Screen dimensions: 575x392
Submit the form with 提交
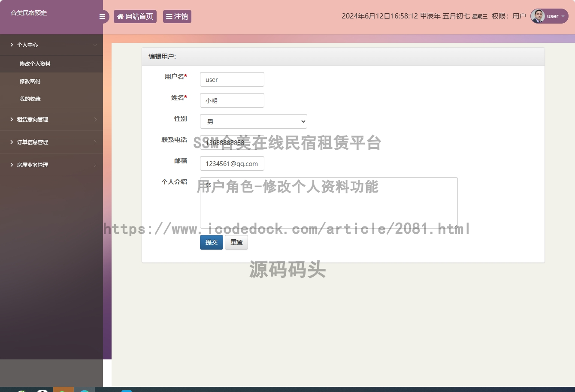tap(212, 242)
